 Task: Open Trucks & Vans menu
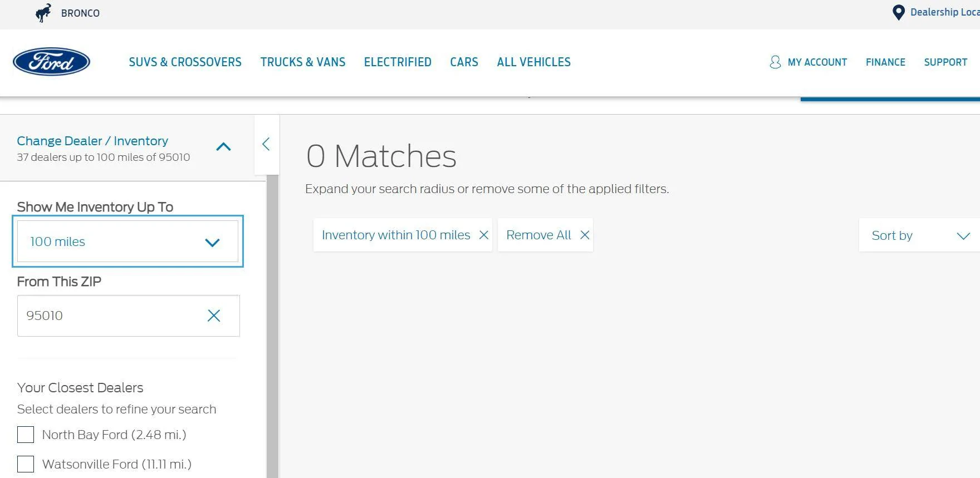tap(303, 62)
